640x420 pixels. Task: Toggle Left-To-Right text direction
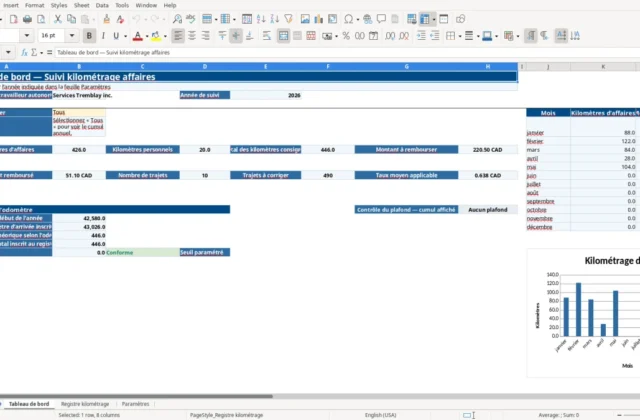[x=530, y=36]
